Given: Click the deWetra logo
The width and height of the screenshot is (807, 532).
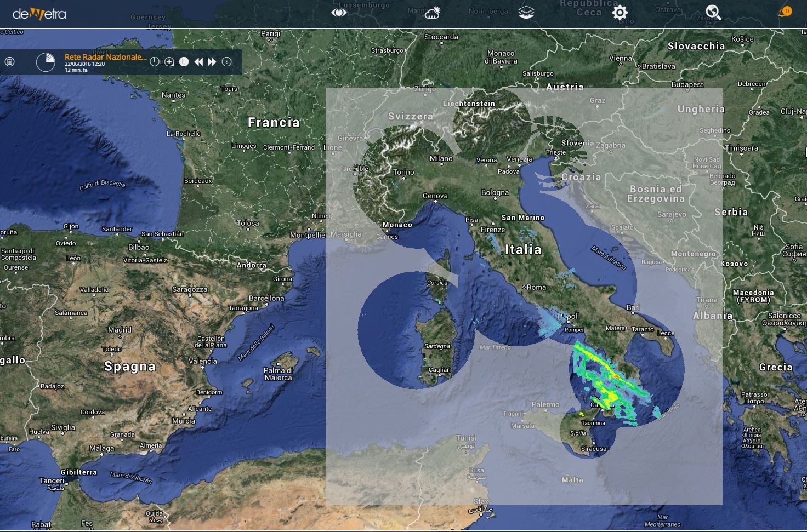Looking at the screenshot, I should coord(39,14).
